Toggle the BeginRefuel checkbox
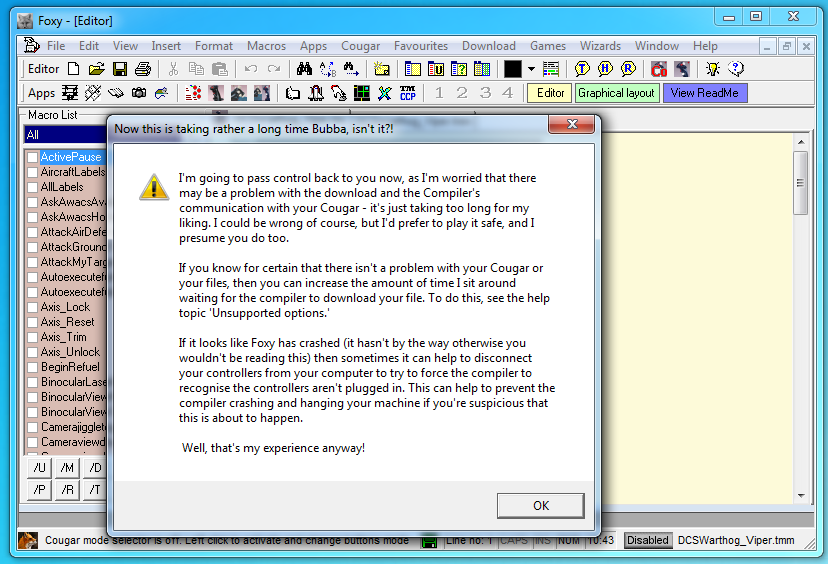 [32, 367]
